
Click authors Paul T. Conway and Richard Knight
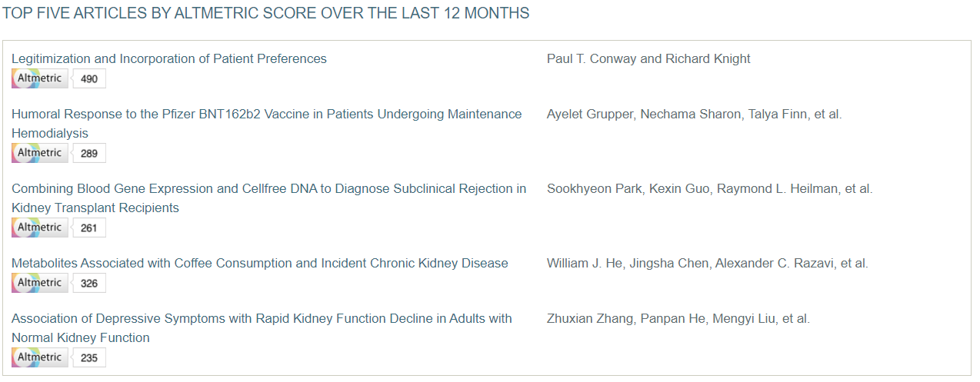click(648, 59)
